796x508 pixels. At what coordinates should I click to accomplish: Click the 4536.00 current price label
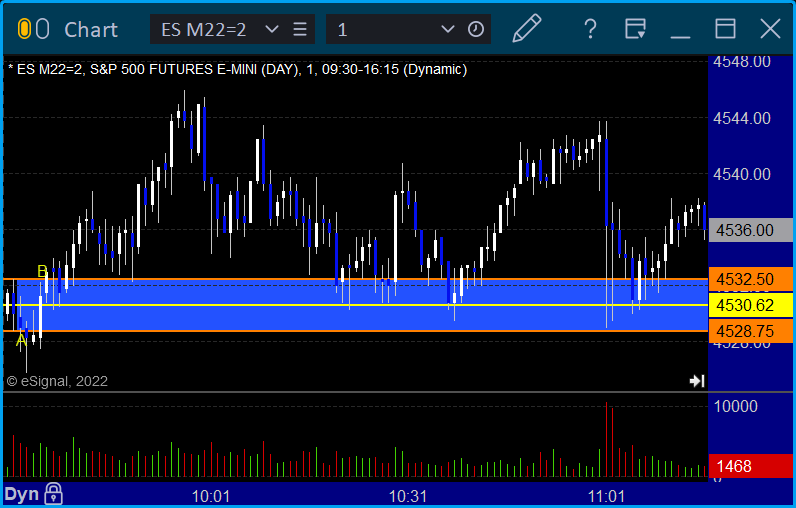[x=750, y=230]
